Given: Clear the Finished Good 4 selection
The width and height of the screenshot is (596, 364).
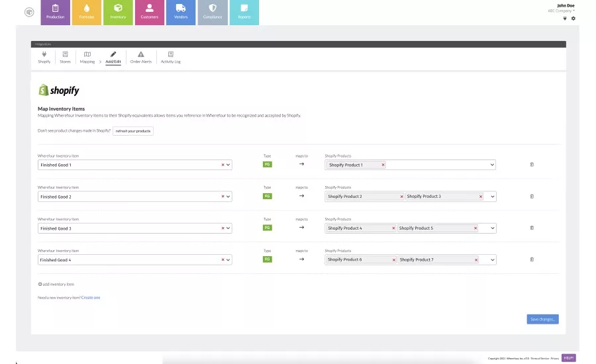Looking at the screenshot, I should [223, 260].
